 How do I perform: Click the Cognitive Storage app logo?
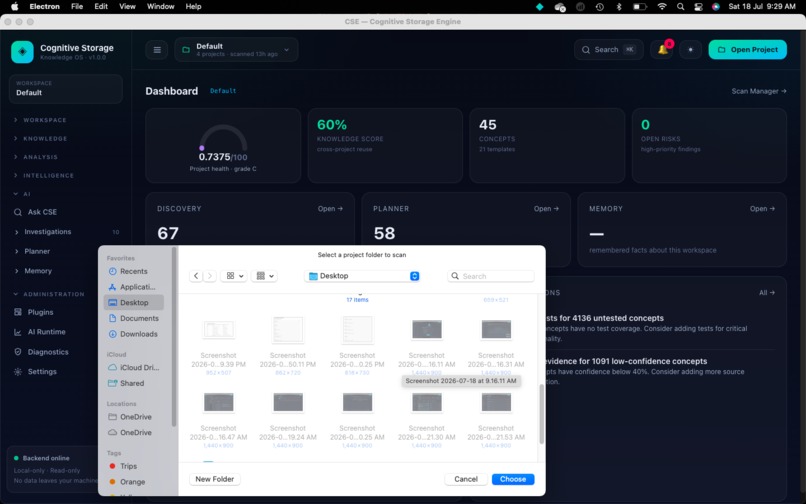click(x=22, y=52)
